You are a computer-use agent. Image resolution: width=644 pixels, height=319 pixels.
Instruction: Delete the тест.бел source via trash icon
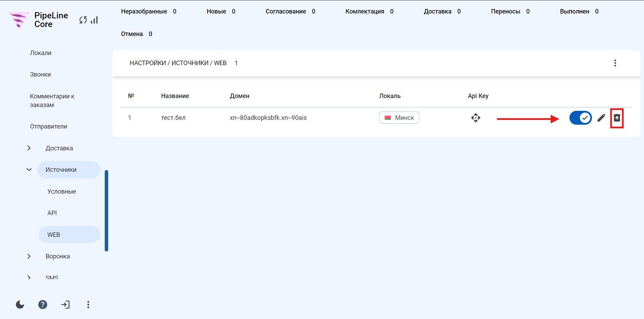click(x=617, y=118)
